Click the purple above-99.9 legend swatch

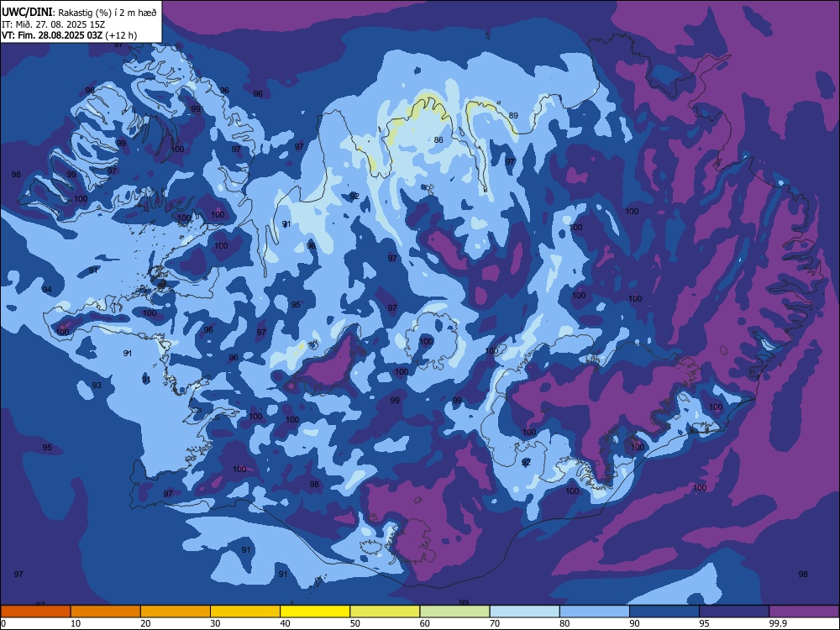804,612
